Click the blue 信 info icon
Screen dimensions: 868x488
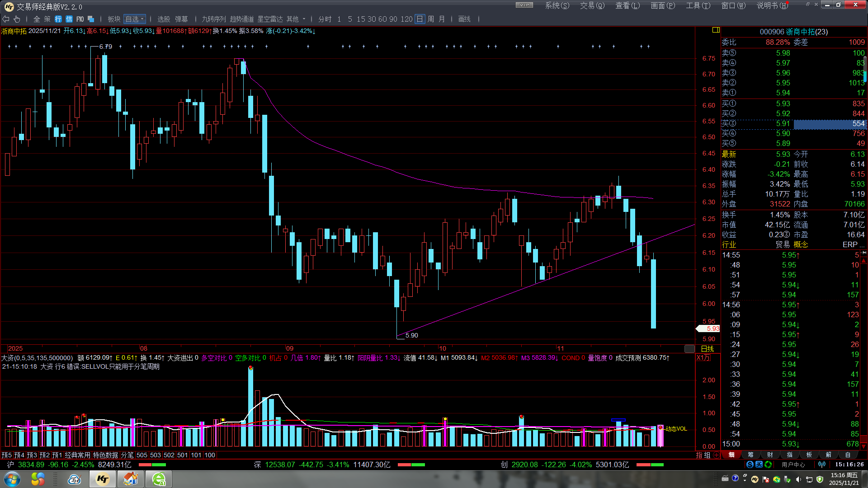point(69,19)
